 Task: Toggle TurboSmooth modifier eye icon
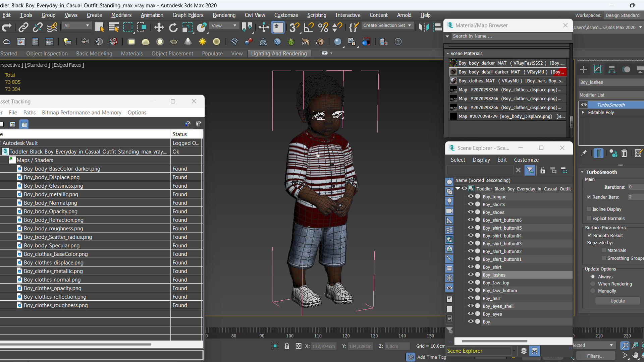pyautogui.click(x=584, y=105)
